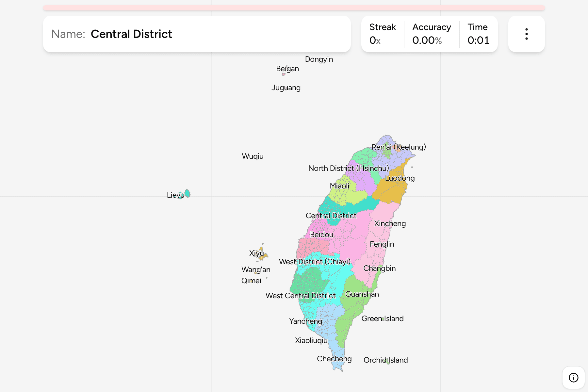Select the Fenglin label
Viewport: 588px width, 392px height.
(382, 244)
